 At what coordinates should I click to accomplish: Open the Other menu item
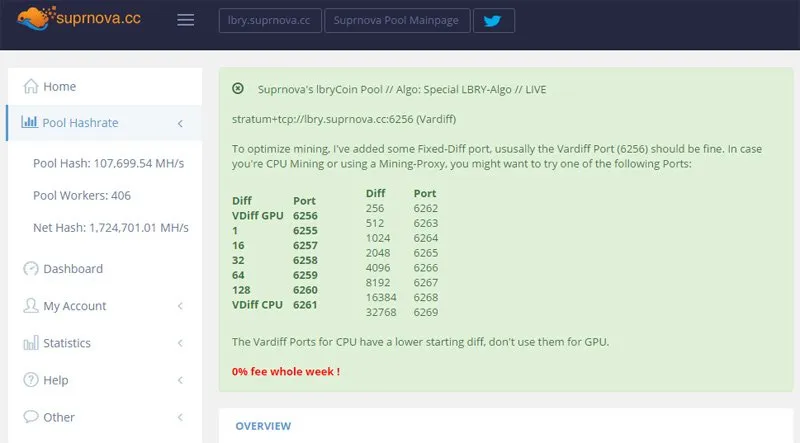[x=105, y=417]
